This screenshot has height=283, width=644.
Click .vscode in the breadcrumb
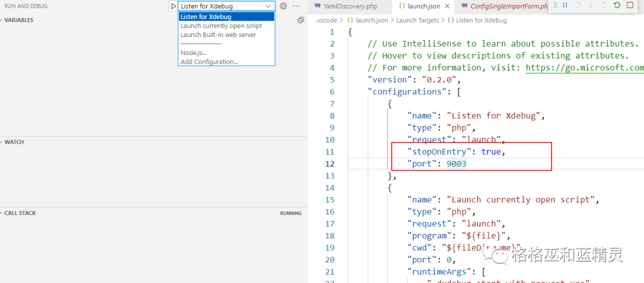(x=326, y=20)
